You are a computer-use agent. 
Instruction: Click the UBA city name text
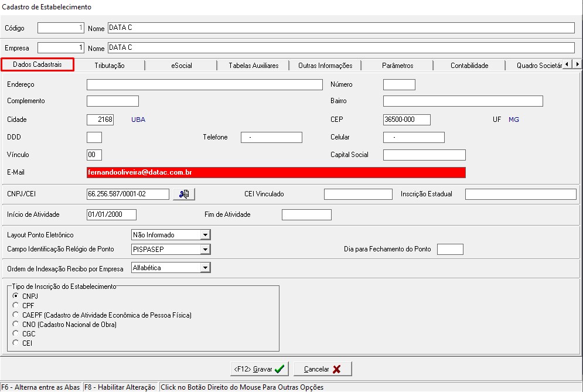(138, 120)
